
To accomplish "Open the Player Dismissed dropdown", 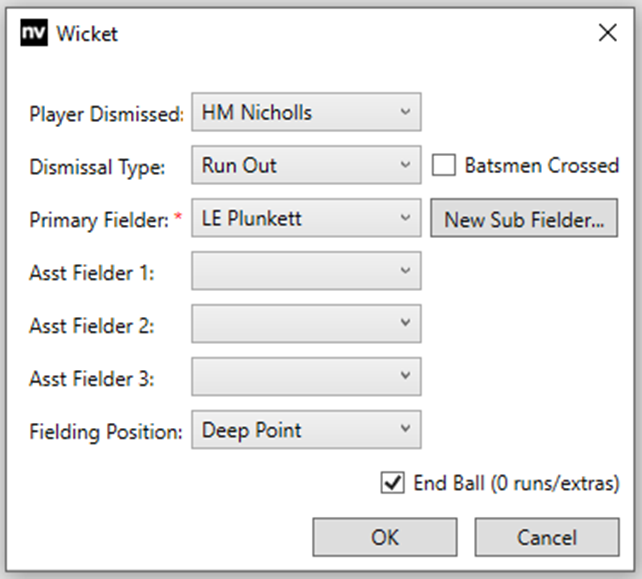I will pos(405,113).
